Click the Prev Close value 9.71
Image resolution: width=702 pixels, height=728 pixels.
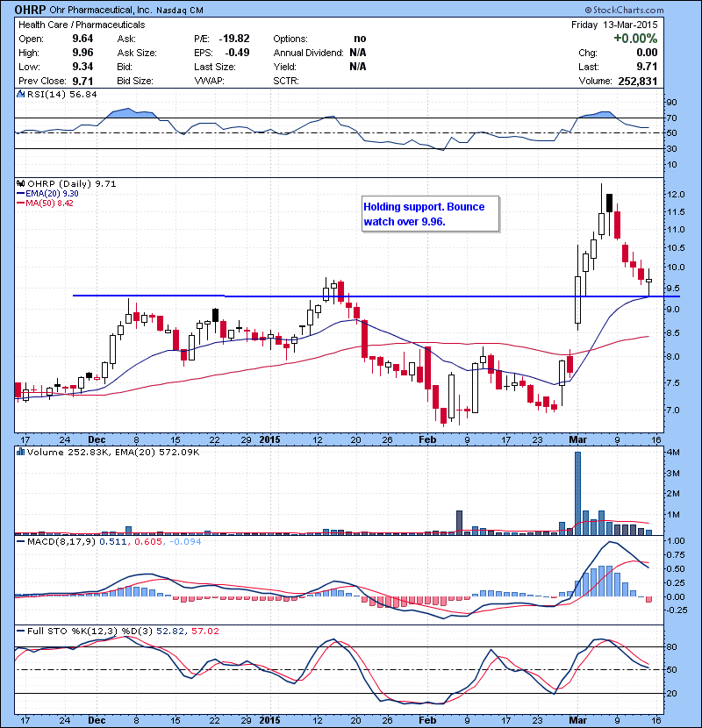click(x=82, y=81)
